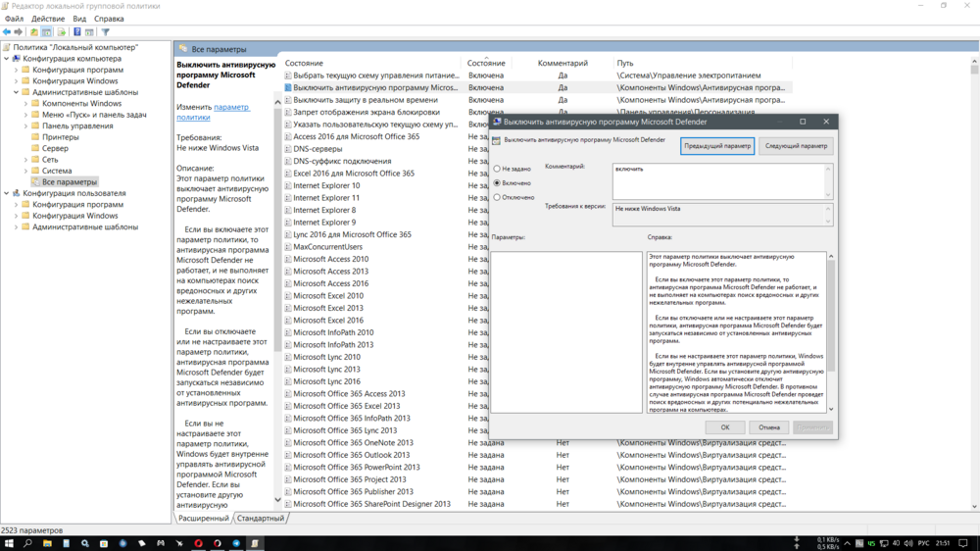Click the first red Opera icon in taskbar

pyautogui.click(x=198, y=543)
